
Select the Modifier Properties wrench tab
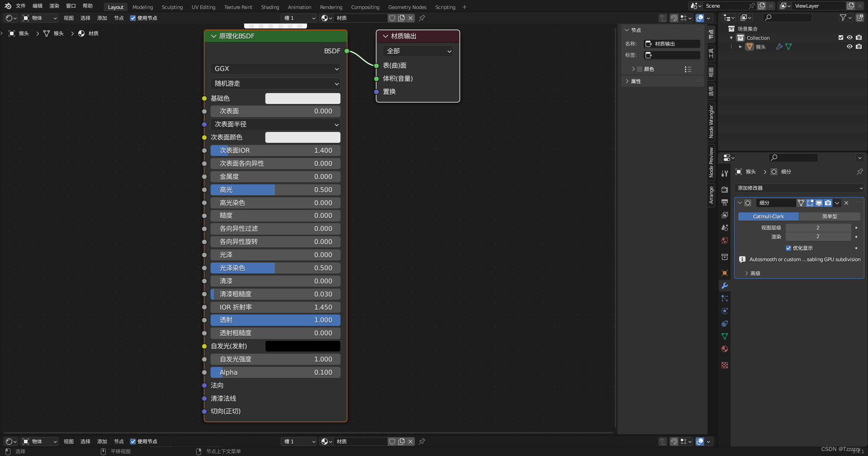coord(724,286)
